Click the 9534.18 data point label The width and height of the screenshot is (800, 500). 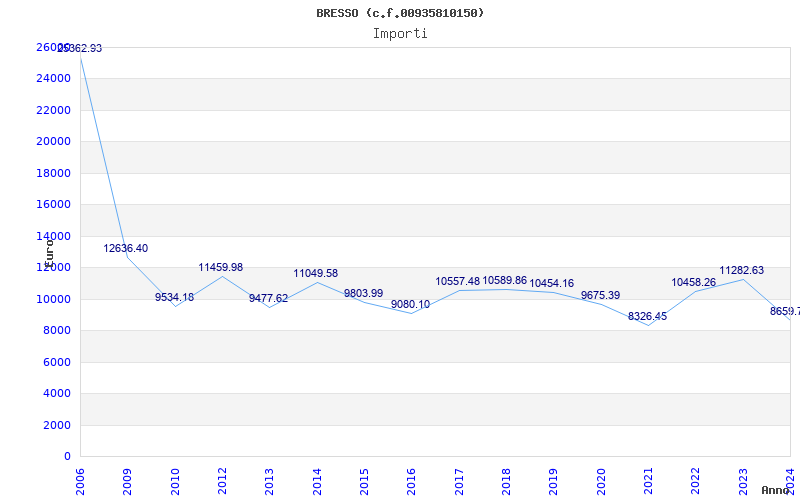click(174, 297)
